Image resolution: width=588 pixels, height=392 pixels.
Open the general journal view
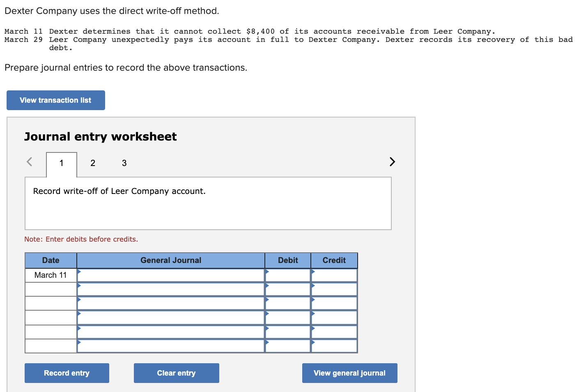pos(349,373)
